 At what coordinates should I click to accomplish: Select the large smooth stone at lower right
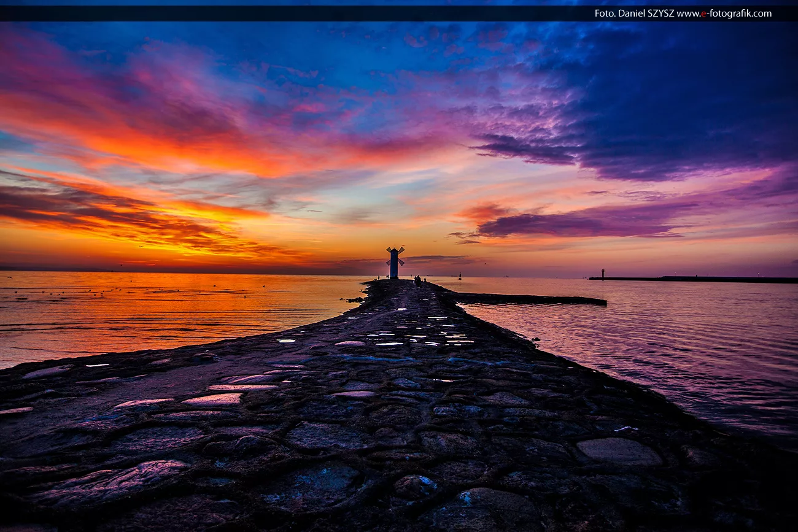[x=618, y=451]
